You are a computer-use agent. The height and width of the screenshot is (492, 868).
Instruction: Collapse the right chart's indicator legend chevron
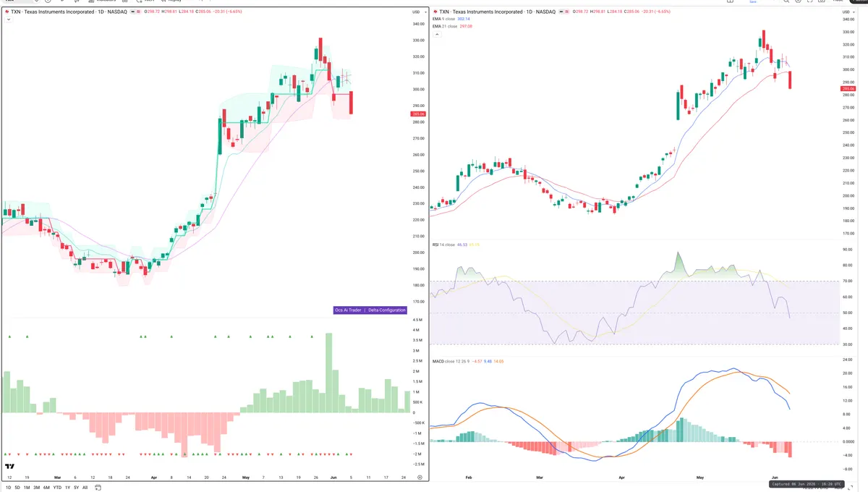[x=436, y=33]
